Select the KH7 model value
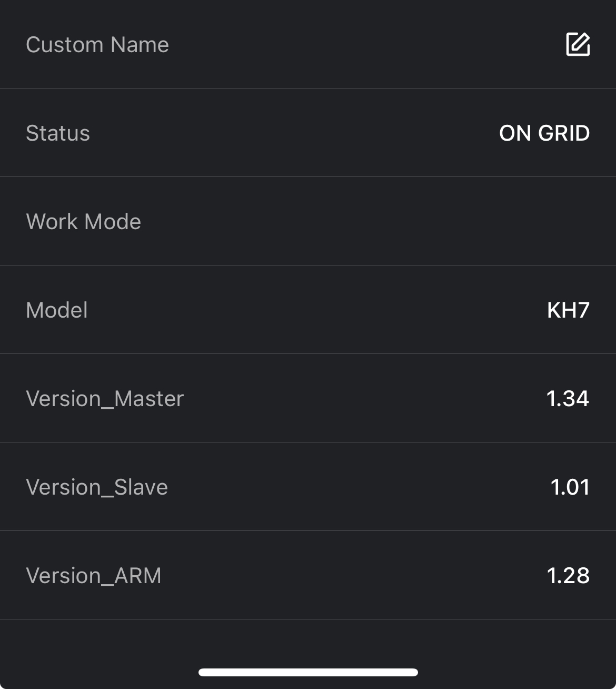 (568, 310)
